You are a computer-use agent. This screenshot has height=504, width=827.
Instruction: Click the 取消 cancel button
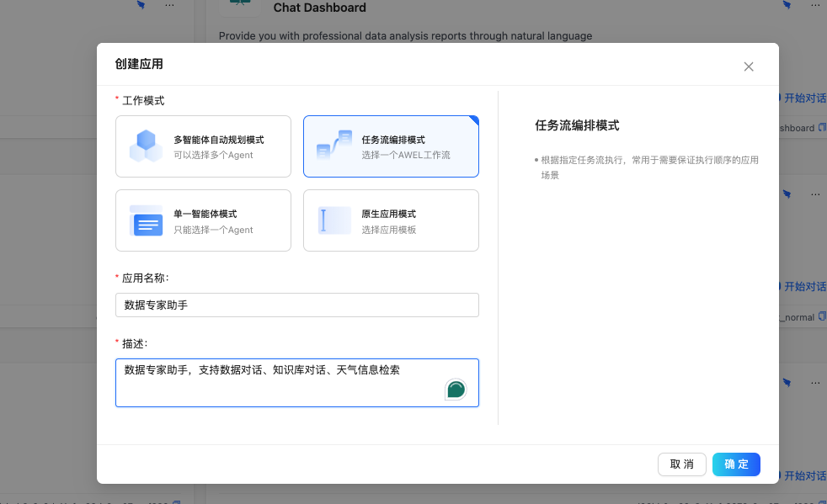(681, 464)
